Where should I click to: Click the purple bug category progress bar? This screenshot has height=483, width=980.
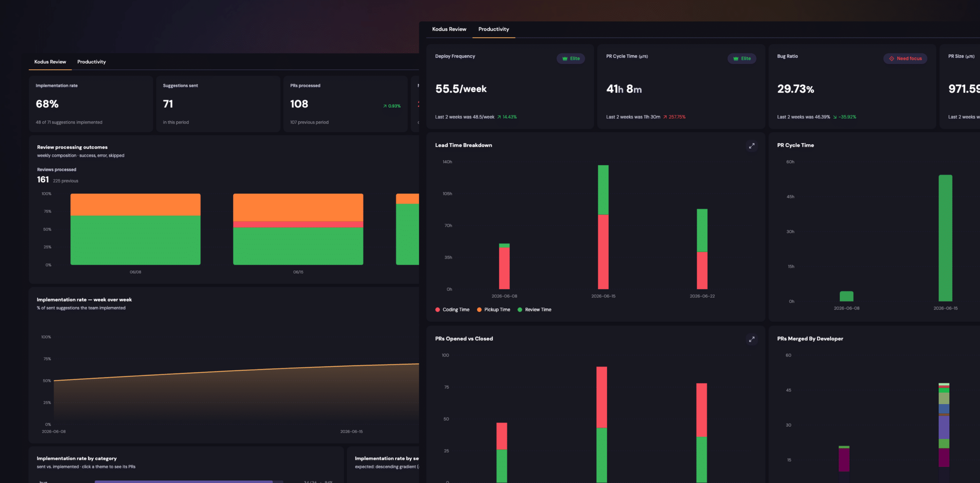click(x=184, y=481)
